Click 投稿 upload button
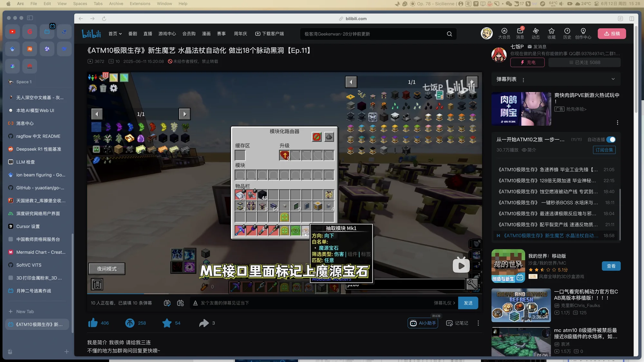This screenshot has height=362, width=644. click(x=612, y=33)
